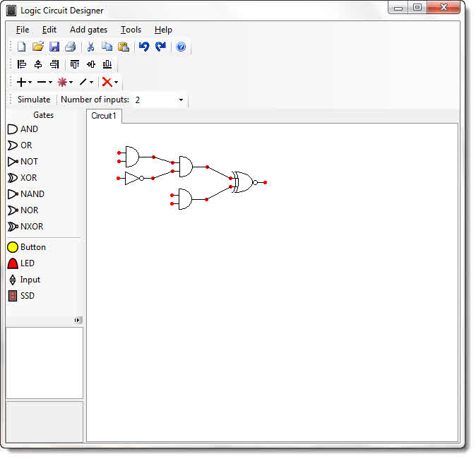Paste with the clipboard icon
The image size is (476, 459).
point(124,47)
